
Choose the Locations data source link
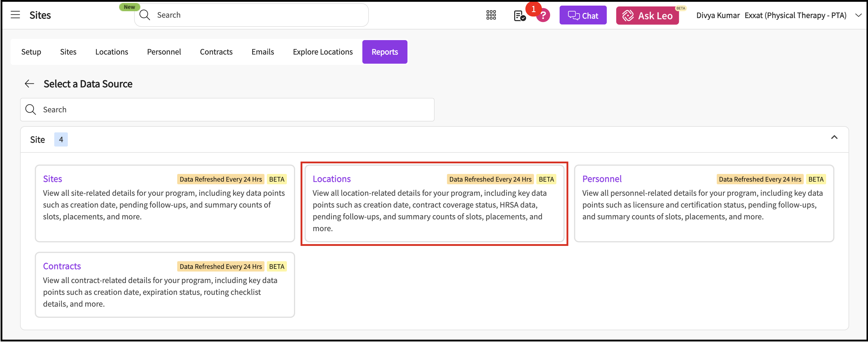coord(331,179)
